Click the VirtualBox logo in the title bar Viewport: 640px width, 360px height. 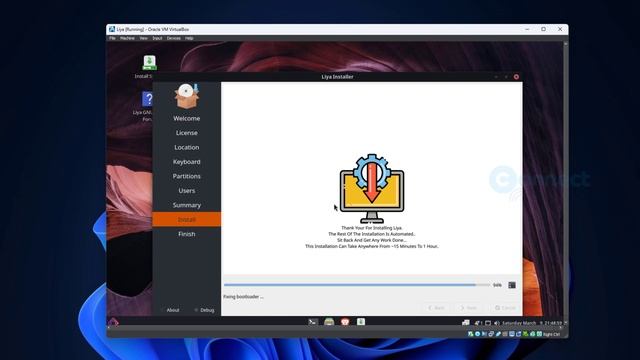(x=112, y=29)
